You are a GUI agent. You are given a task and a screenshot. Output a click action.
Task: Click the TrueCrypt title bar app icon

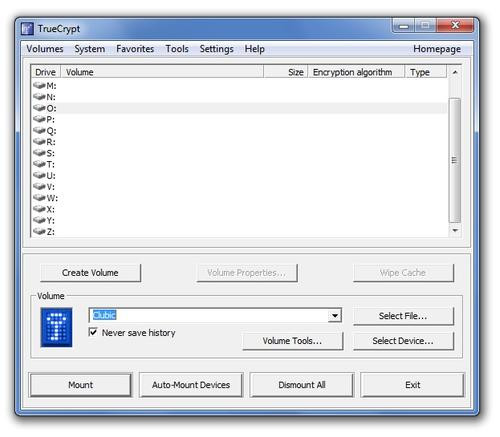[27, 29]
